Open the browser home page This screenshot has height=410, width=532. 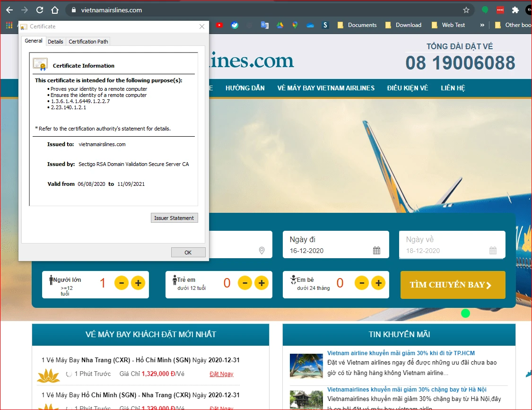coord(55,10)
